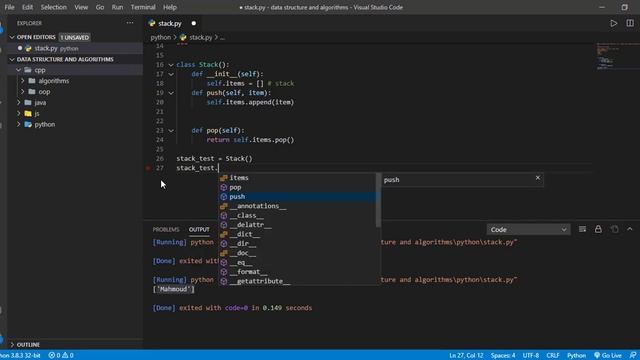Toggle output scroll lock

point(598,229)
